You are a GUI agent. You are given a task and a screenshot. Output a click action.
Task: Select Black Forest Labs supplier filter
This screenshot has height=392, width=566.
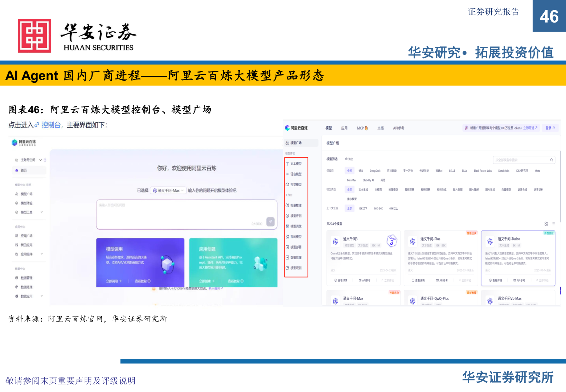483,171
